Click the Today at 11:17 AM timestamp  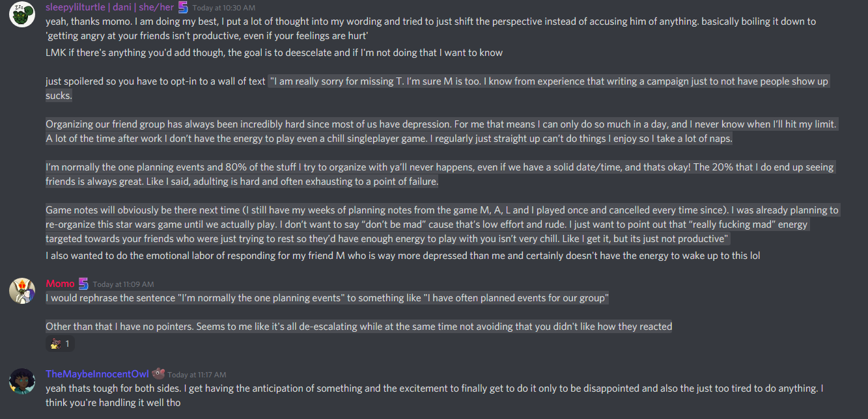[x=197, y=375]
